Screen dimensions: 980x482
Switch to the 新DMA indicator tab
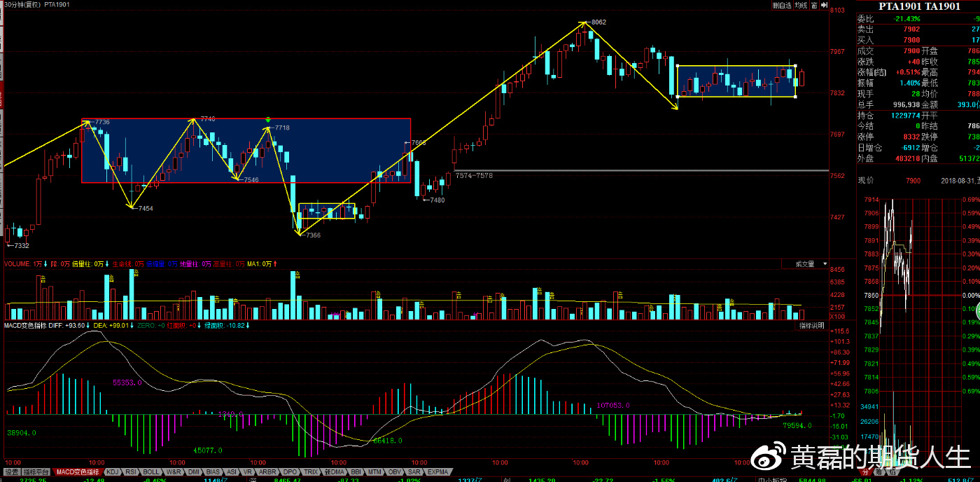click(x=335, y=471)
